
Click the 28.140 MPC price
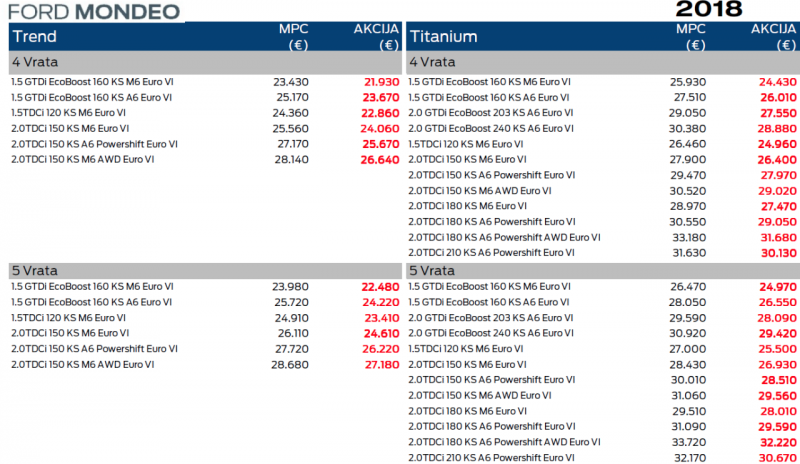(x=290, y=160)
